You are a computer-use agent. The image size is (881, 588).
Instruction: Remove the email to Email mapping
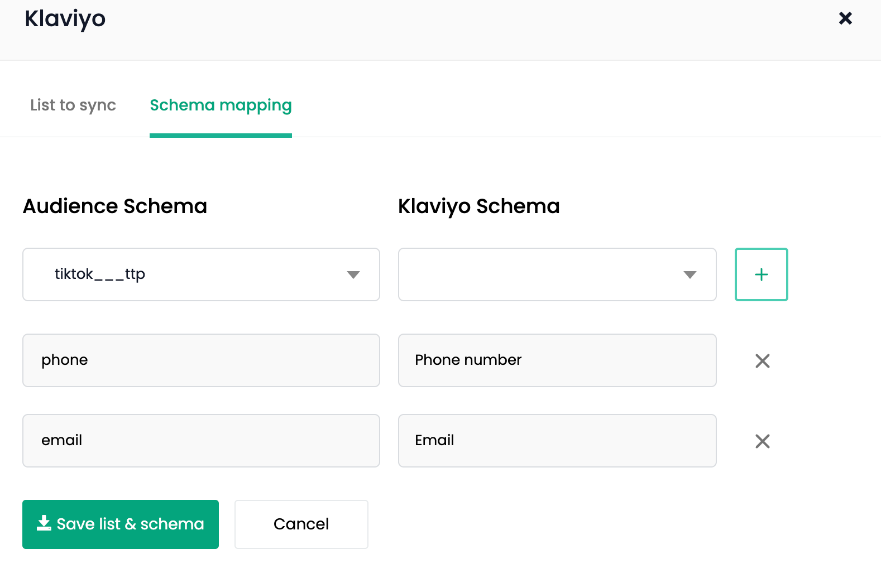[x=762, y=441]
